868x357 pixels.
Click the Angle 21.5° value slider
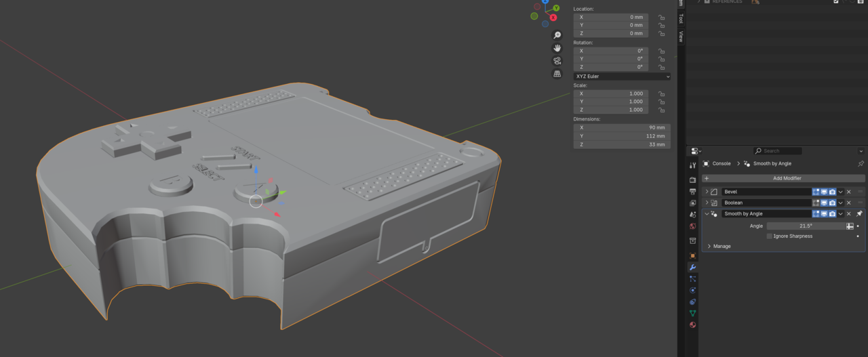[x=806, y=226]
